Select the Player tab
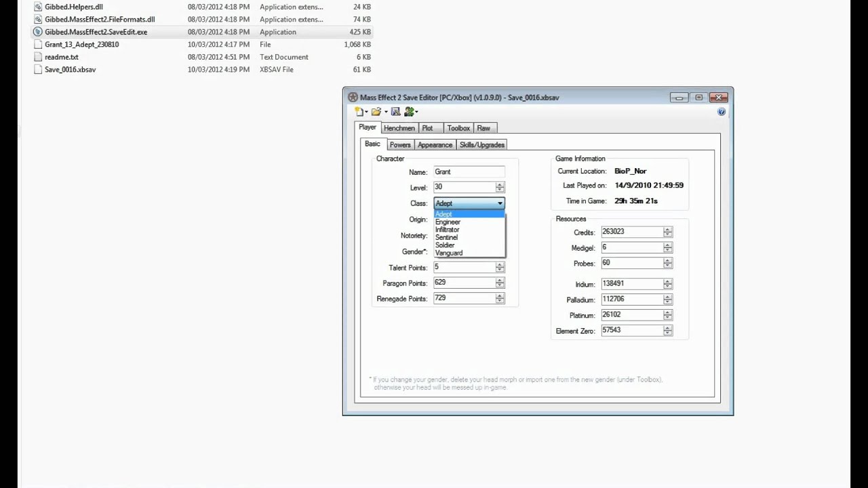868x488 pixels. 368,127
